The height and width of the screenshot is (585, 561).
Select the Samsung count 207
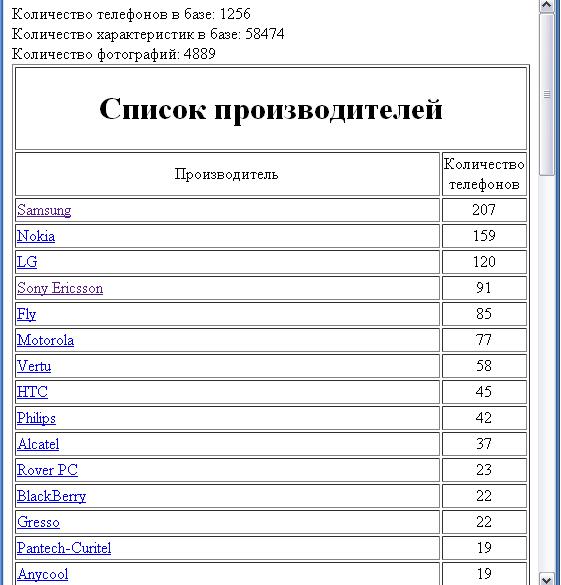[x=484, y=210]
